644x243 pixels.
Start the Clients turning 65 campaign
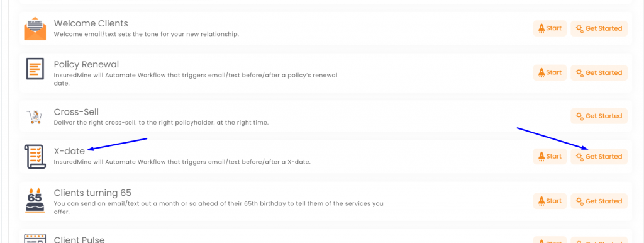tap(550, 201)
